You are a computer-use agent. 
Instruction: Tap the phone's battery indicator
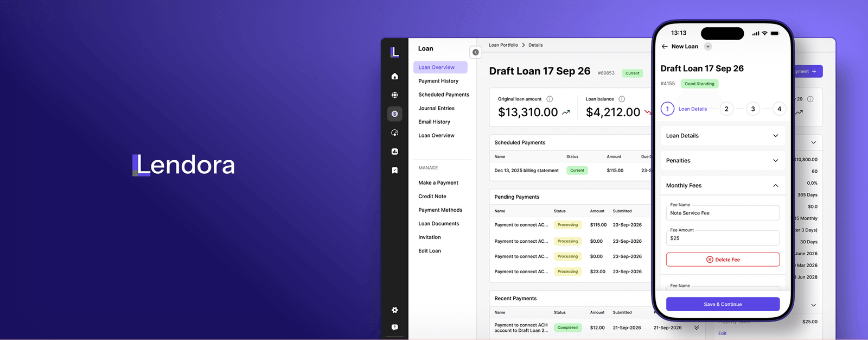coord(775,33)
